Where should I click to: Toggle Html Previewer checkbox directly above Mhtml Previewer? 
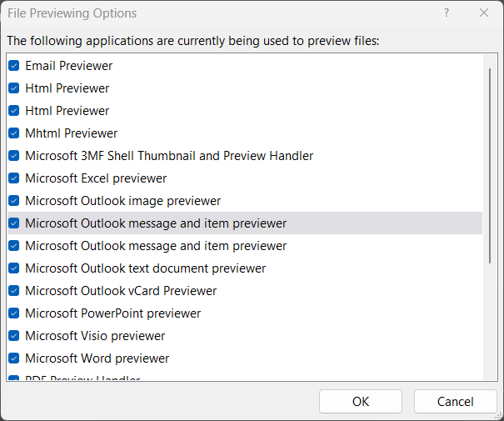(14, 111)
